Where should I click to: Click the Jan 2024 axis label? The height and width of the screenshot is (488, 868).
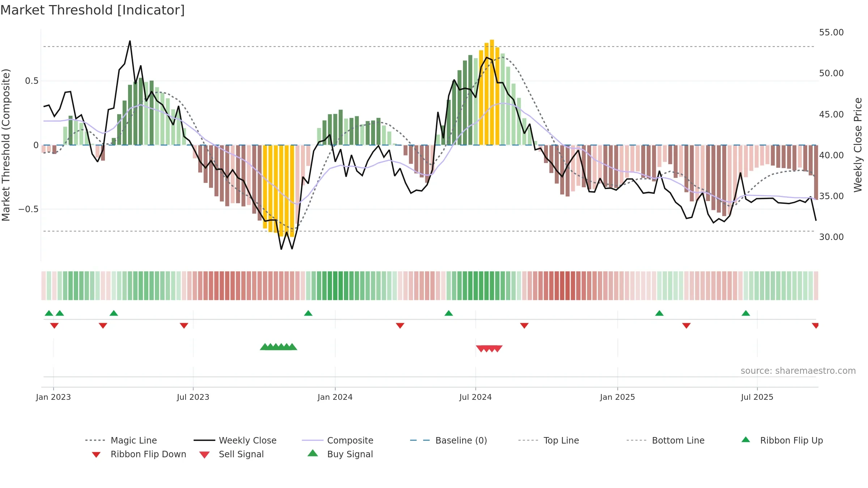[335, 397]
